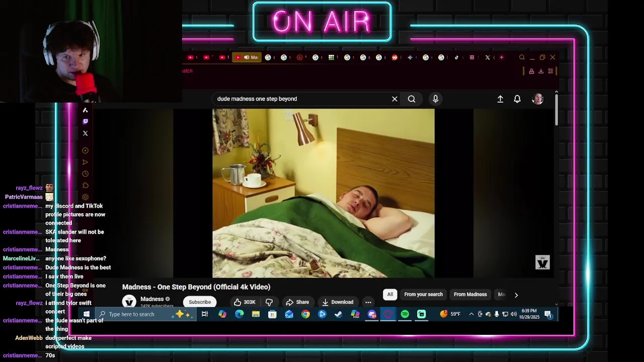
Task: Click the browser tab search magnifier
Action: tap(522, 57)
